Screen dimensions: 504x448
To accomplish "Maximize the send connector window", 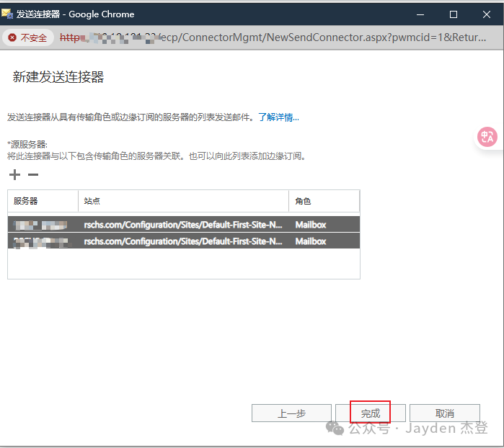I will click(x=453, y=14).
